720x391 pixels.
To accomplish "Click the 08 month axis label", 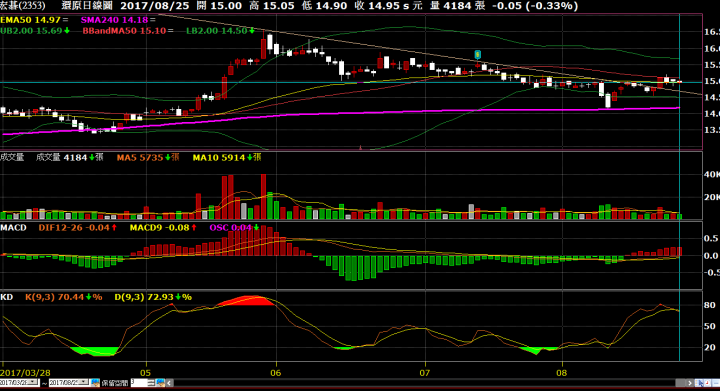I will pyautogui.click(x=562, y=373).
